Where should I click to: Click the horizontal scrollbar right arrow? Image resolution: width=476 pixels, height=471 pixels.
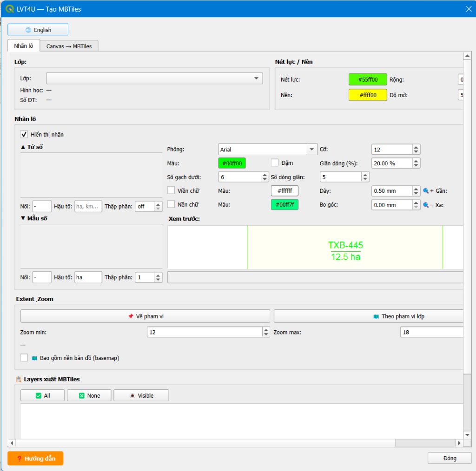point(459,443)
